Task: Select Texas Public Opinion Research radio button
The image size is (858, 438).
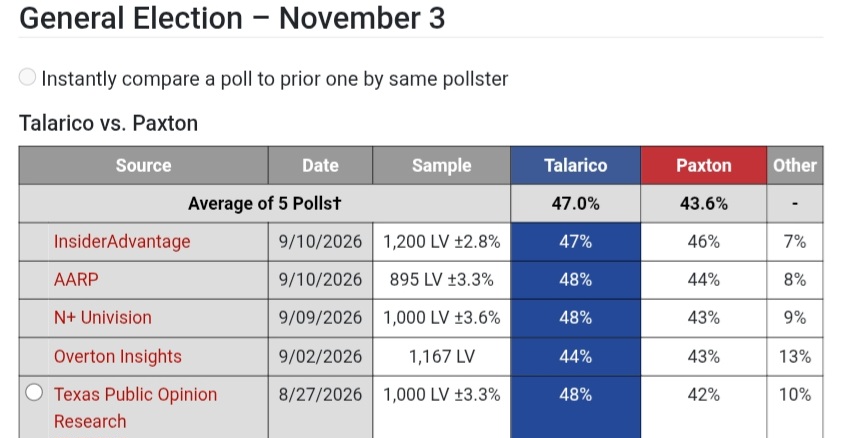Action: 34,392
